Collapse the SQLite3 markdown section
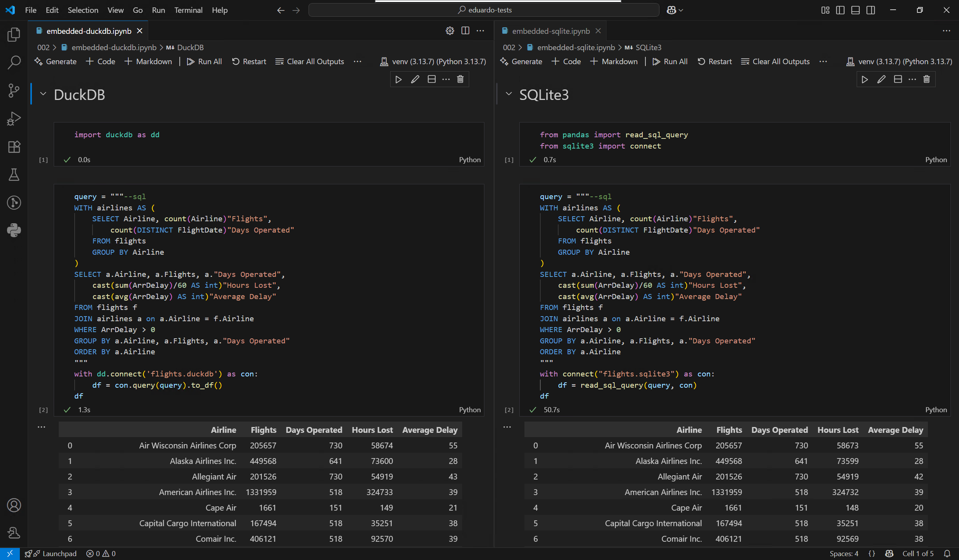959x560 pixels. tap(508, 94)
